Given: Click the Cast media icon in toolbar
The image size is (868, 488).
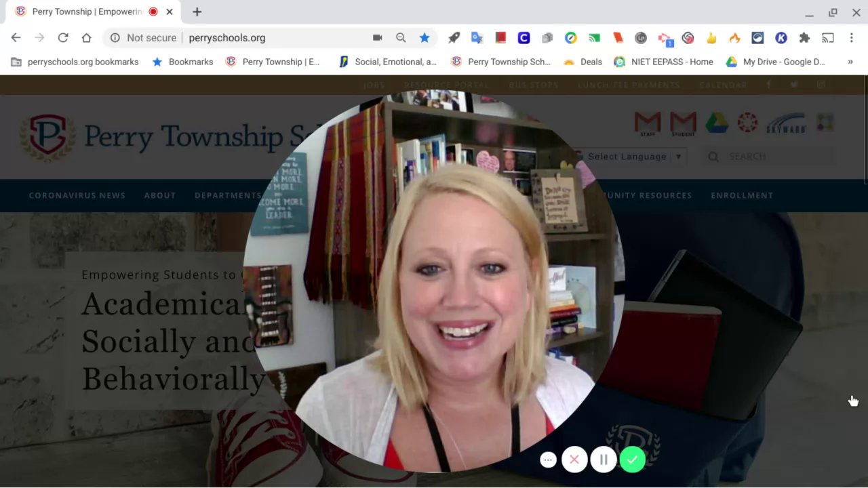Looking at the screenshot, I should pos(828,38).
